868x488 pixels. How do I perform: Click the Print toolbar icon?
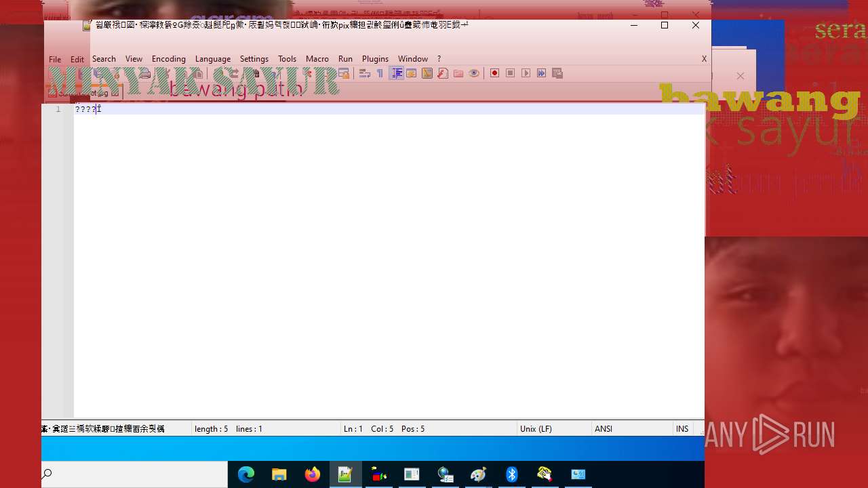145,73
